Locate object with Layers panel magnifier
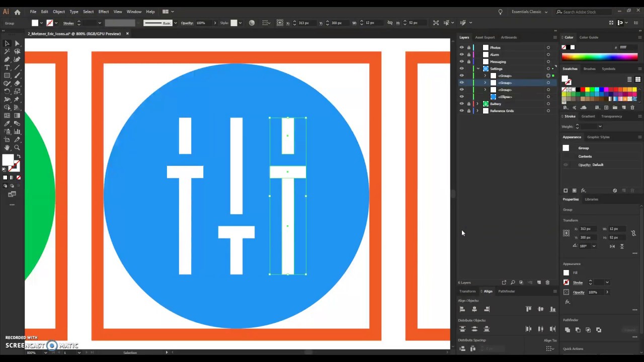 pyautogui.click(x=513, y=283)
